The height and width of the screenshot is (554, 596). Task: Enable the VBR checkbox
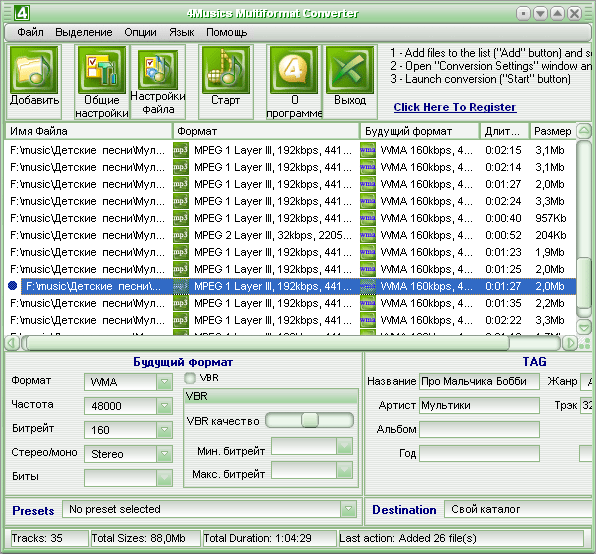click(x=190, y=378)
